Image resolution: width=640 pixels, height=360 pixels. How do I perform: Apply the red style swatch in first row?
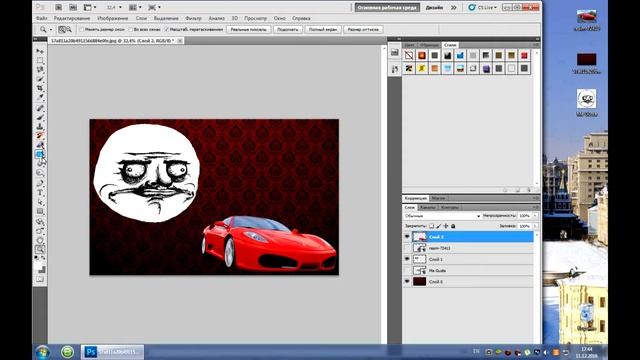524,55
